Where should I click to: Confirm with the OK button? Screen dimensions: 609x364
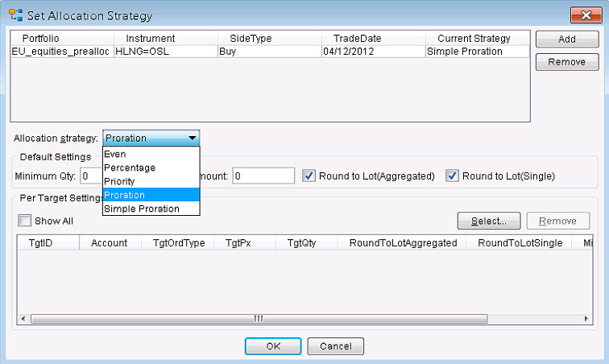pyautogui.click(x=272, y=345)
